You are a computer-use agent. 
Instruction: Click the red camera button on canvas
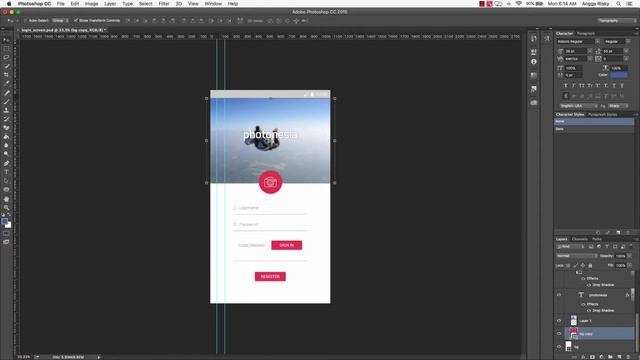[x=270, y=182]
